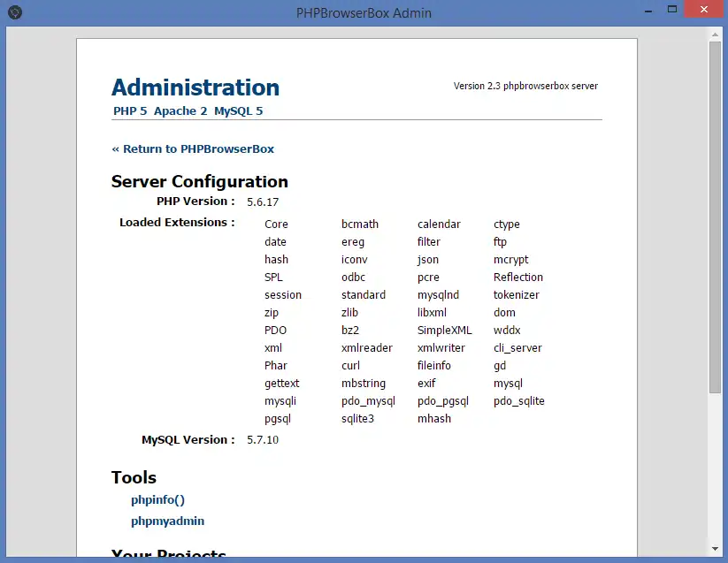Click the Core extension entry
The height and width of the screenshot is (563, 728).
click(276, 224)
